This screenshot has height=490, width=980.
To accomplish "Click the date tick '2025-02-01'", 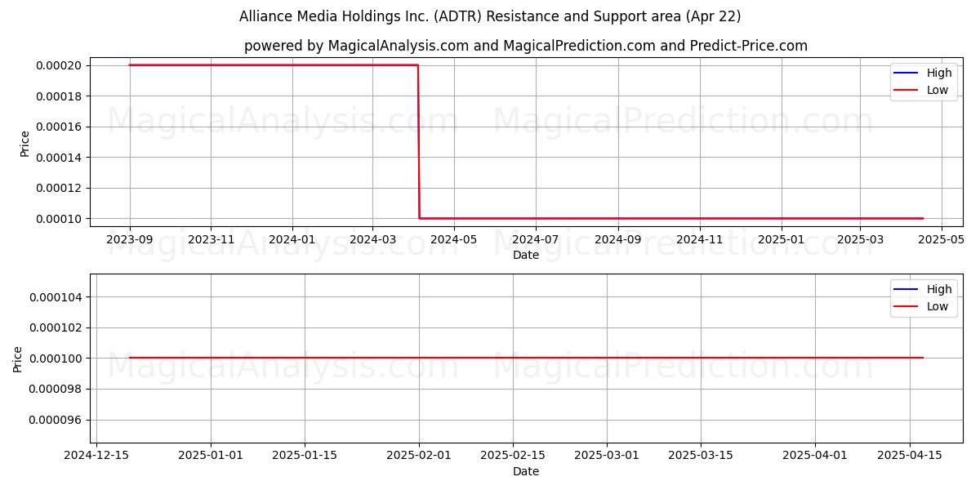I will point(419,456).
